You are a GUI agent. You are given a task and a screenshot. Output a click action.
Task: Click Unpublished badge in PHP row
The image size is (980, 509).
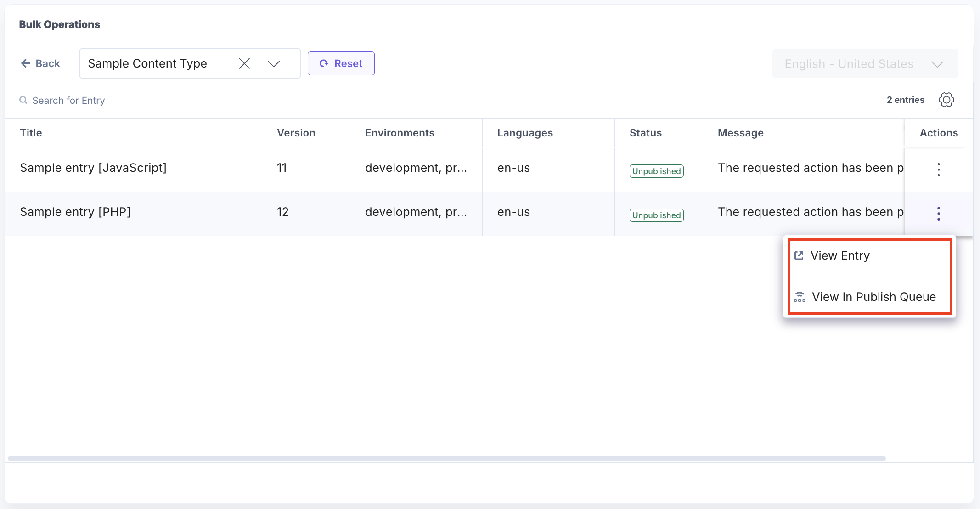coord(656,215)
